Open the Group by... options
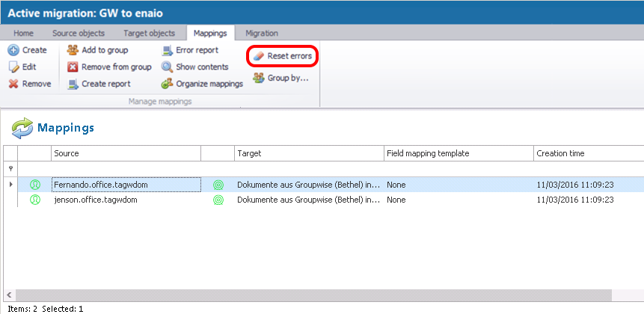Viewport: 644px width, 314px height. click(258, 78)
